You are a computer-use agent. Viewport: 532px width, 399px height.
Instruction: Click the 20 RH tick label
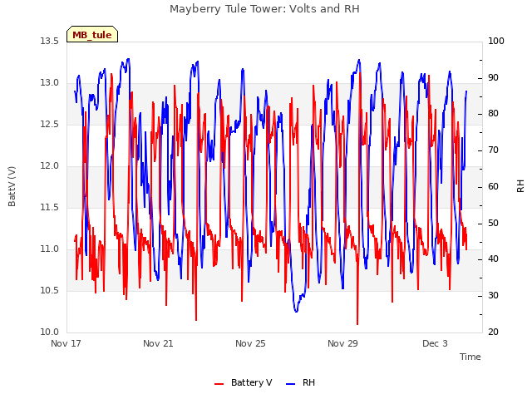[x=493, y=332]
